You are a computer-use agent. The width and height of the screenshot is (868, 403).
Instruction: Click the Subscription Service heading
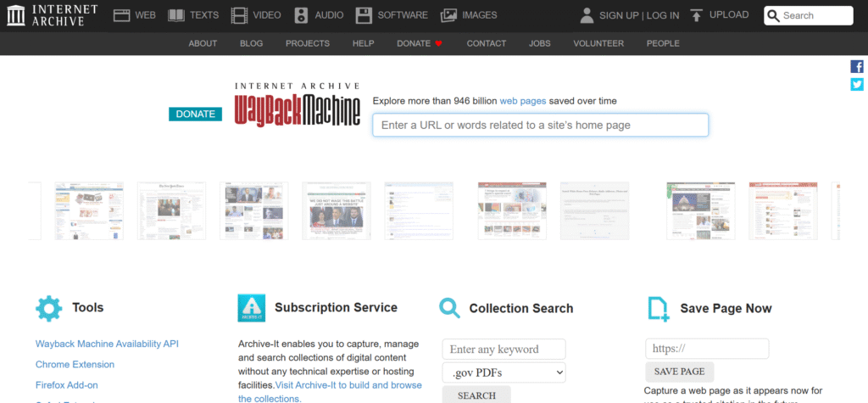(336, 308)
